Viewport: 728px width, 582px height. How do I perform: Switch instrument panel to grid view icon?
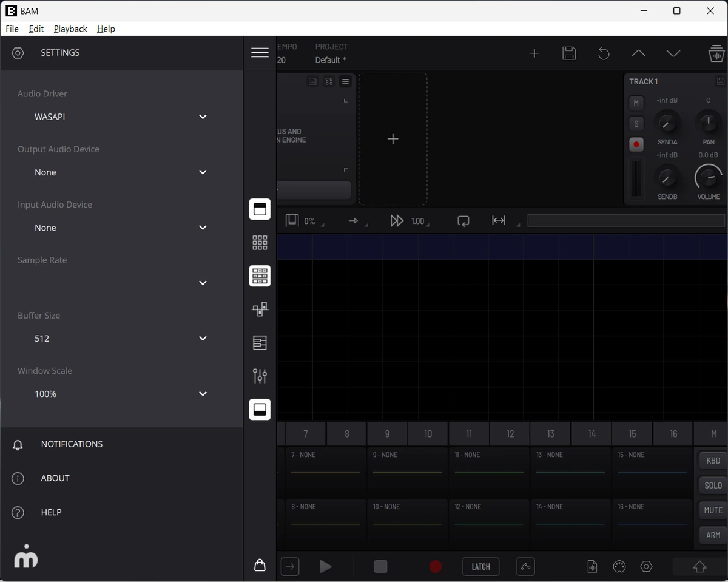[329, 81]
